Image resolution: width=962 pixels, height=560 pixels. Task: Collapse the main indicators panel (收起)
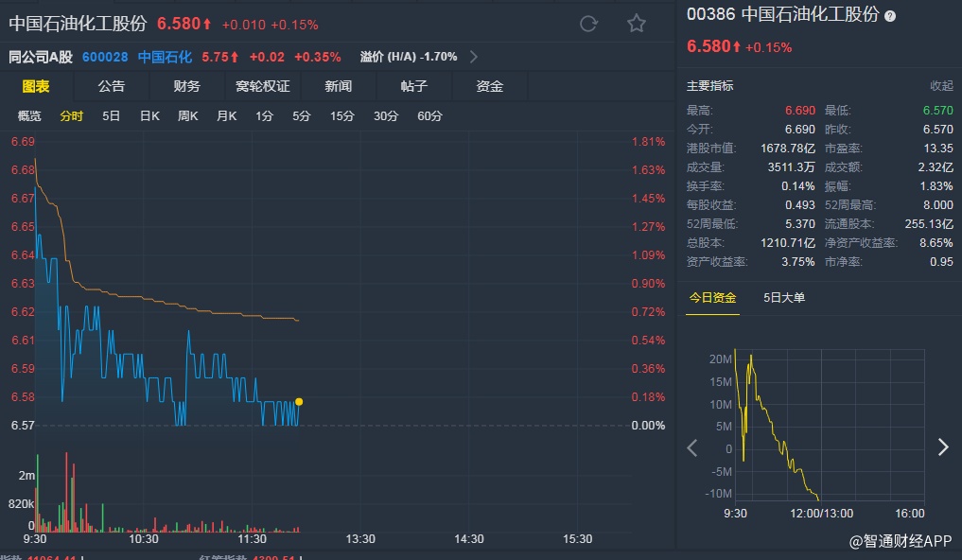pos(941,86)
